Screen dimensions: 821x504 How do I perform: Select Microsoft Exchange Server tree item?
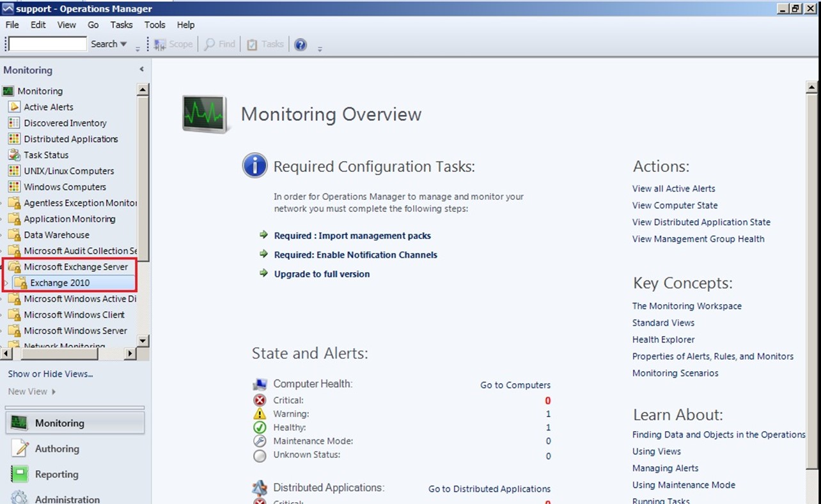click(x=75, y=266)
